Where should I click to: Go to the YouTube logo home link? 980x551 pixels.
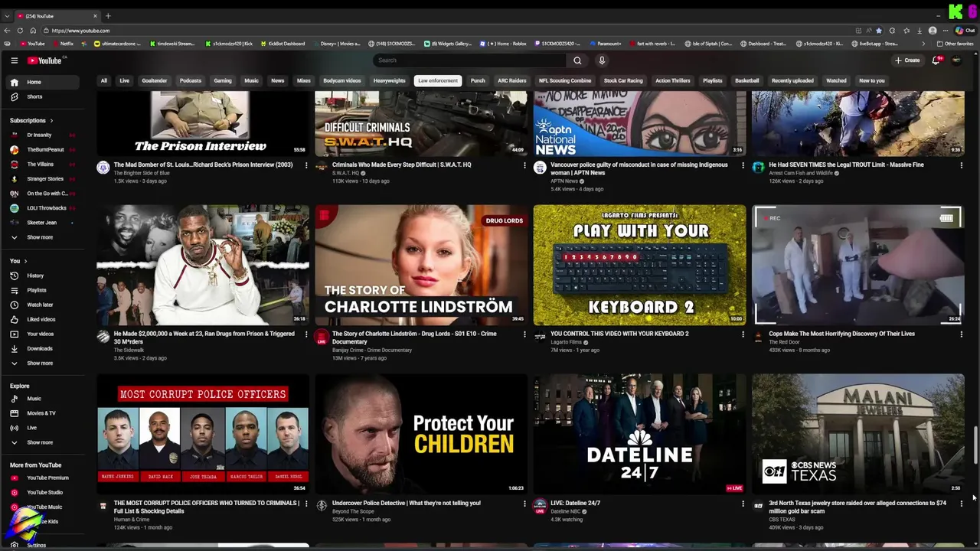click(x=45, y=60)
